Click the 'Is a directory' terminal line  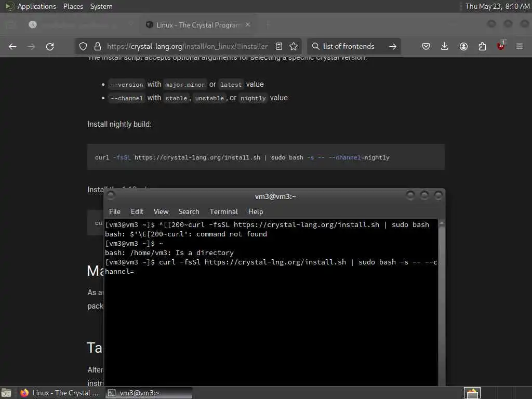[x=169, y=253]
